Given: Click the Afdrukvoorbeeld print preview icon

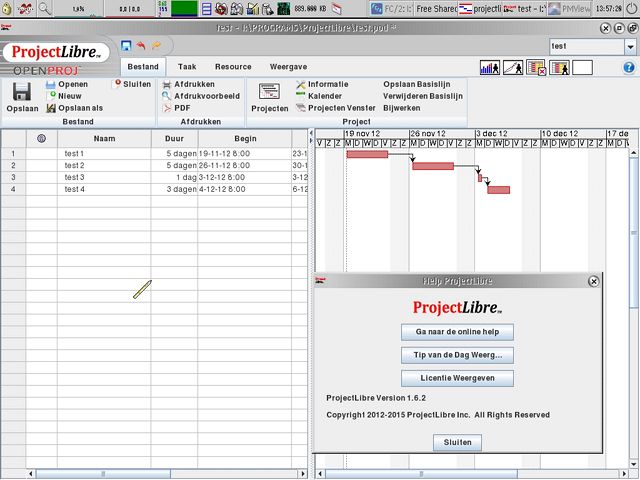Looking at the screenshot, I should click(167, 96).
